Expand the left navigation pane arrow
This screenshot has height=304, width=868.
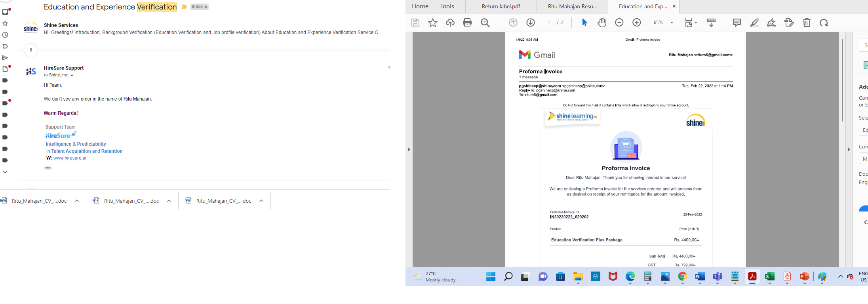click(x=409, y=149)
